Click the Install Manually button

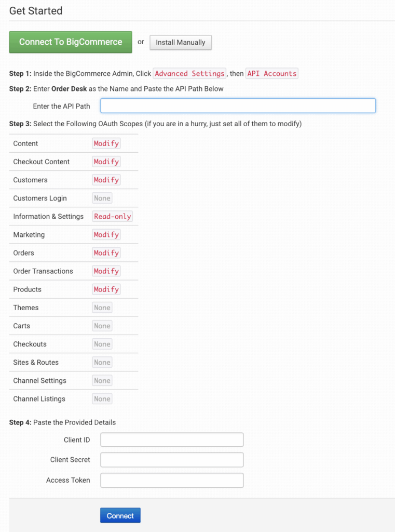tap(181, 43)
